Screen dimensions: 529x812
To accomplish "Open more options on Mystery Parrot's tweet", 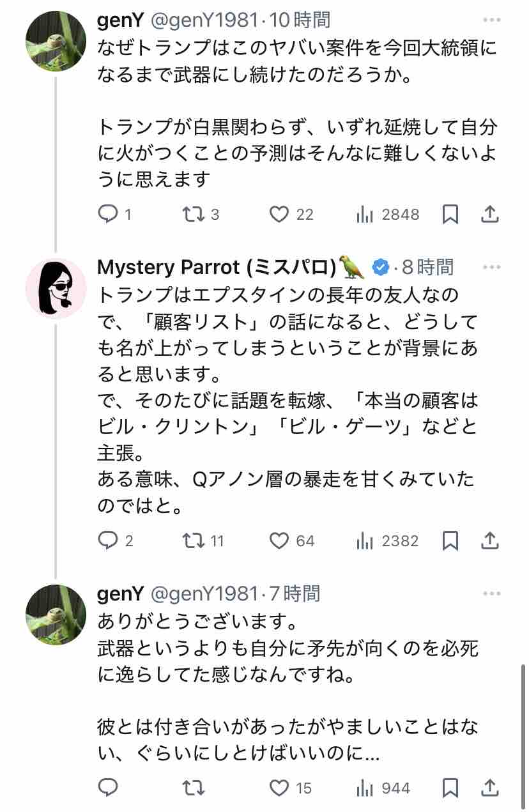I will [491, 267].
